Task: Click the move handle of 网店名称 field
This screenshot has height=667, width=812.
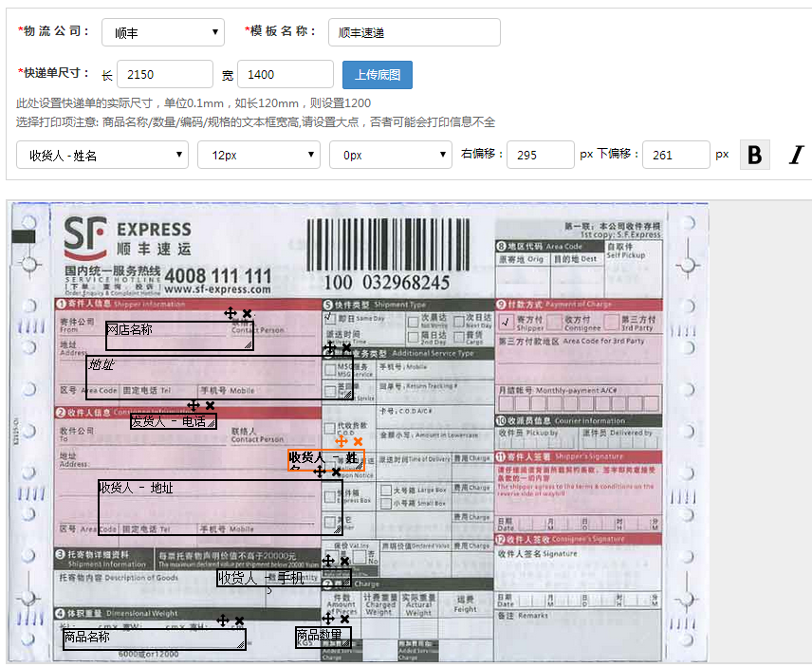Action: [x=230, y=312]
